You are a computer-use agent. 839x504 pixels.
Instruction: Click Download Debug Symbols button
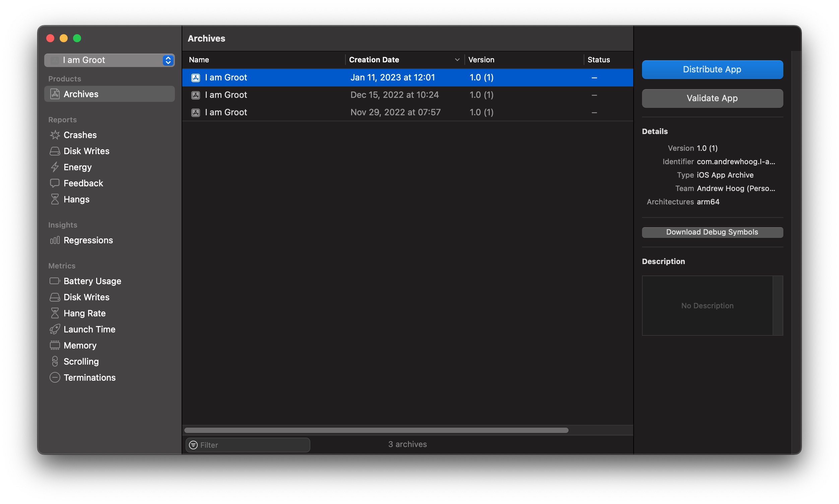712,232
